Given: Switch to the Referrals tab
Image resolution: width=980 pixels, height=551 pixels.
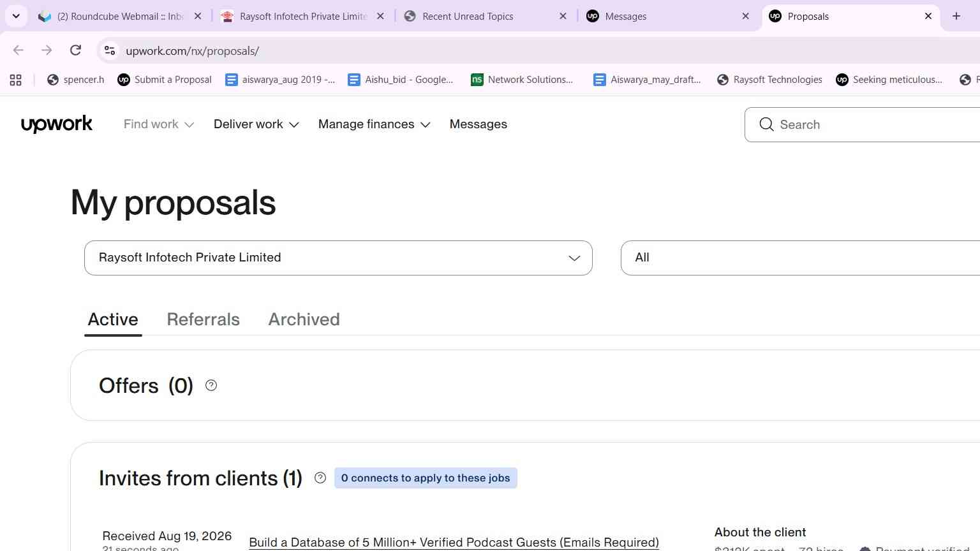Looking at the screenshot, I should click(203, 320).
